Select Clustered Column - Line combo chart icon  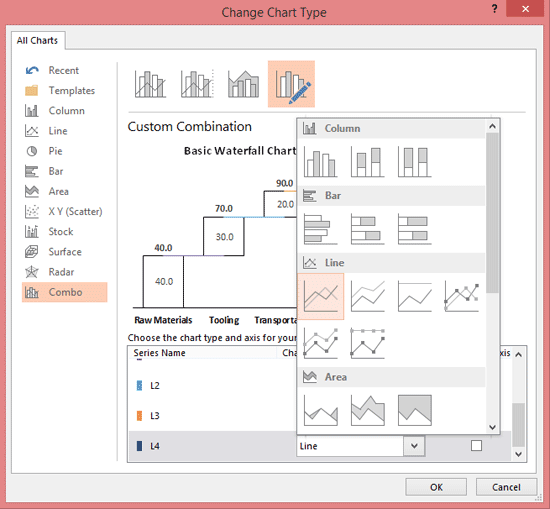(150, 84)
